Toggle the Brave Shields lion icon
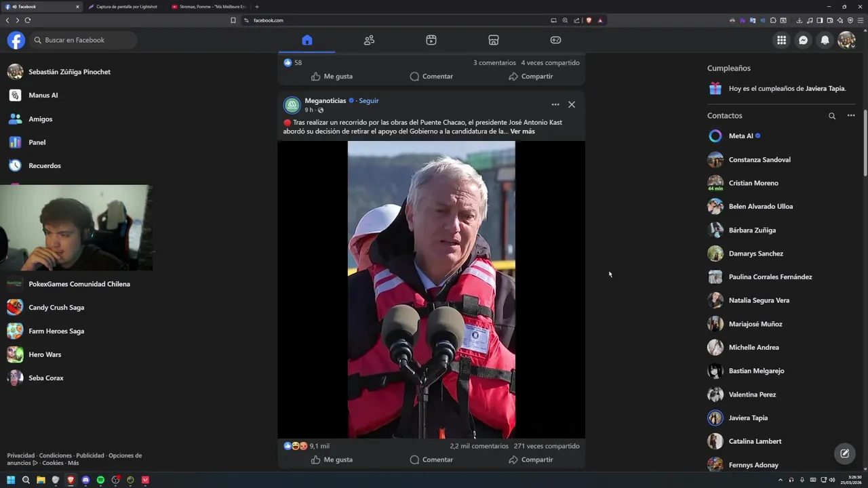Viewport: 868px width, 488px height. [589, 20]
